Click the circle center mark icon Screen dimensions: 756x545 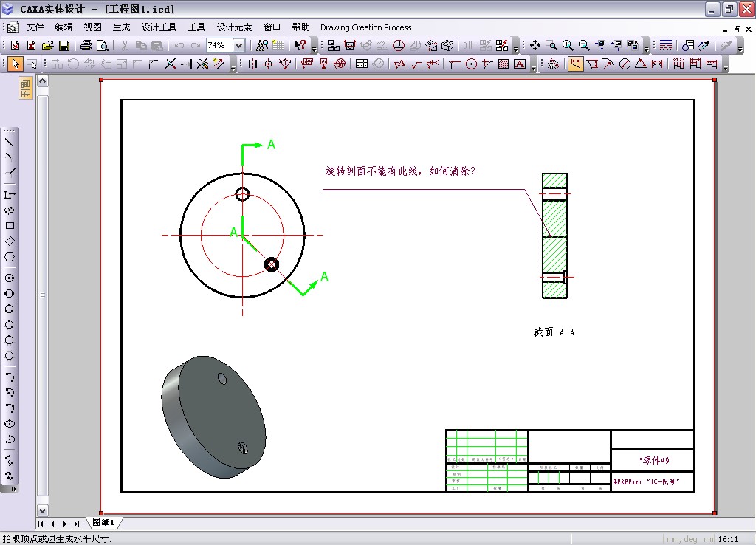[x=471, y=64]
